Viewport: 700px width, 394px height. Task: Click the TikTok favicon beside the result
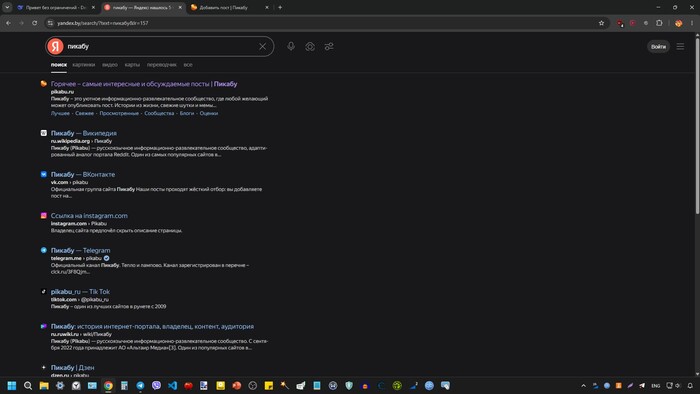click(x=43, y=291)
